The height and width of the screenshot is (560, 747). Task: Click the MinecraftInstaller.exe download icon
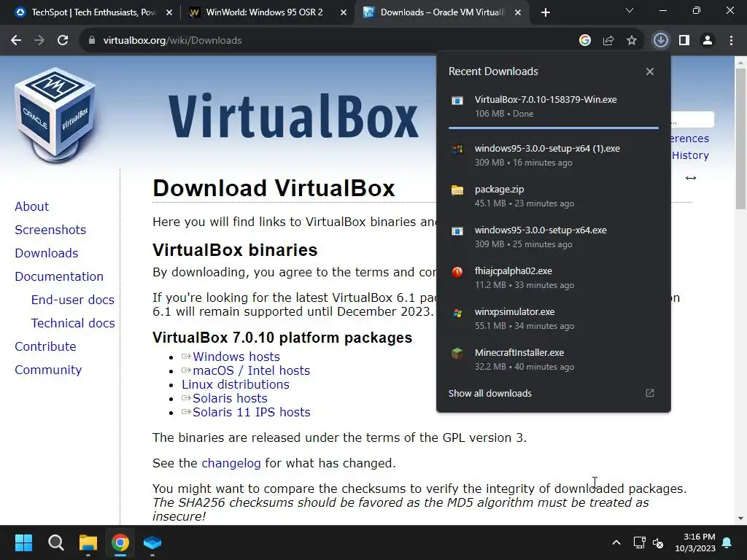457,354
